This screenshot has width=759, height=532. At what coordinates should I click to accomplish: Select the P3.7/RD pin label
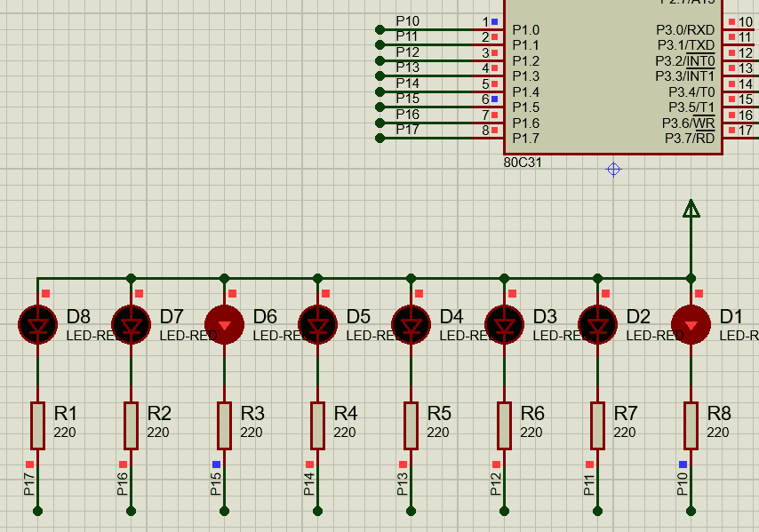coord(690,138)
